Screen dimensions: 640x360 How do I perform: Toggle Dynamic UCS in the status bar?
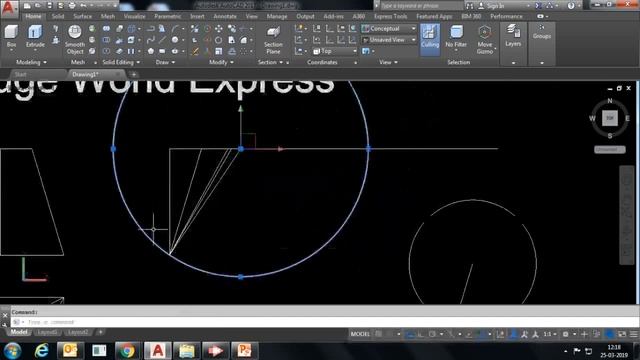click(500, 334)
